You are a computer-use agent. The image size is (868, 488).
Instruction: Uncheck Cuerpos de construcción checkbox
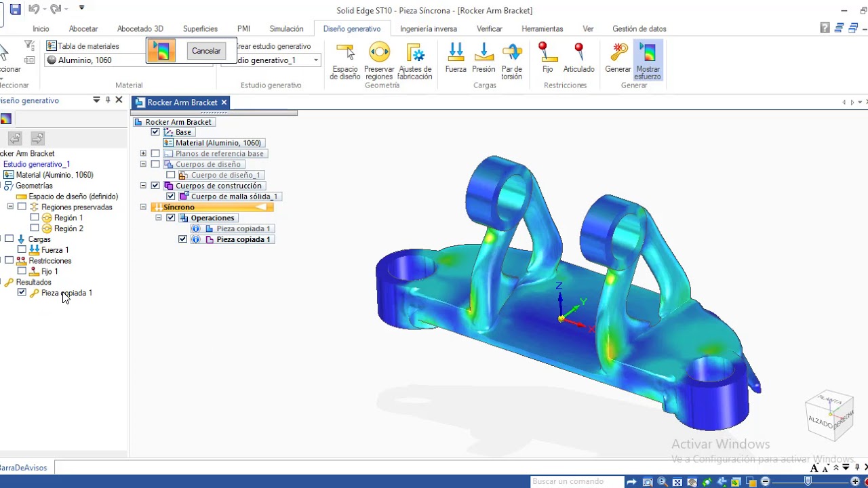tap(155, 186)
